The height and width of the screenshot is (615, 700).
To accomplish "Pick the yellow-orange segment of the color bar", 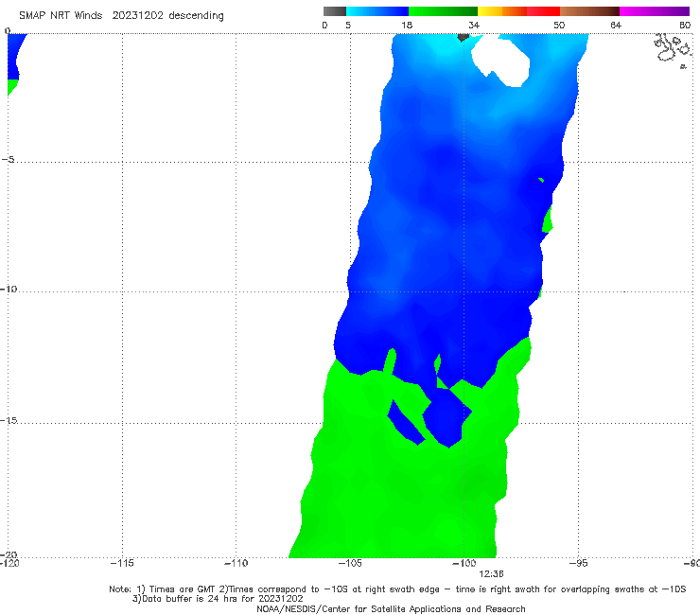I will (x=501, y=11).
